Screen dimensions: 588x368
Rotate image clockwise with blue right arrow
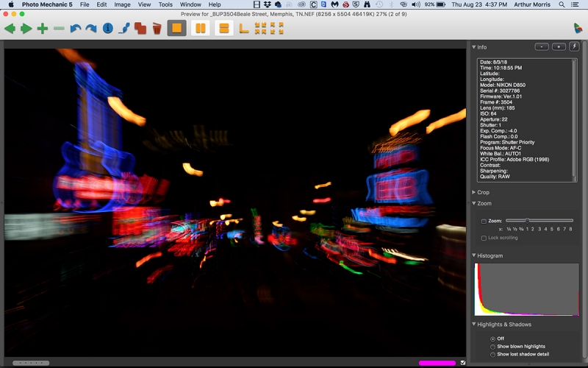pyautogui.click(x=91, y=28)
